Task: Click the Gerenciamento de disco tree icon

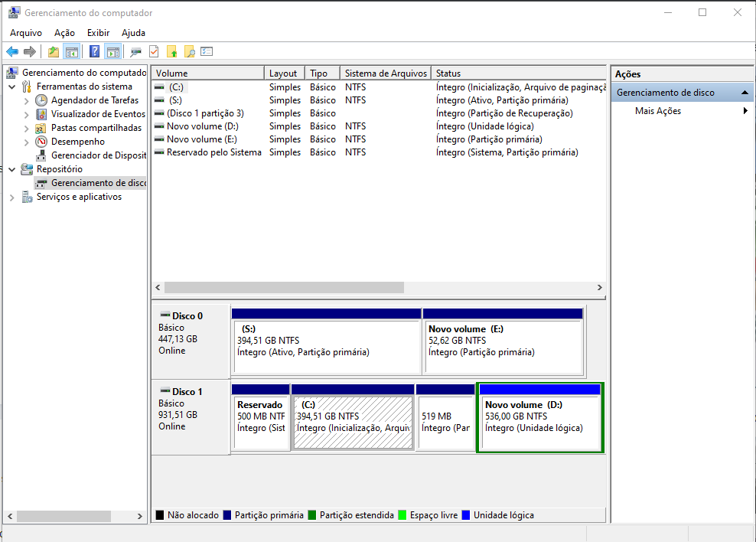Action: pyautogui.click(x=41, y=183)
